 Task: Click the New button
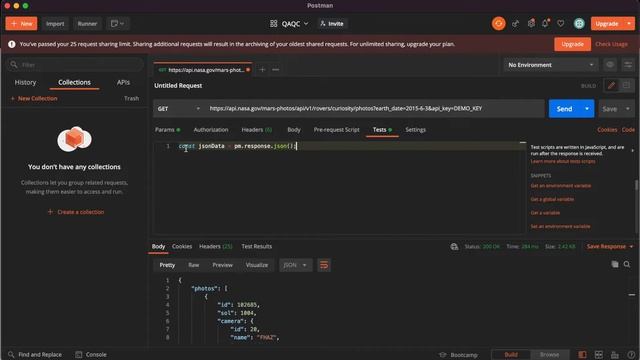(x=21, y=24)
